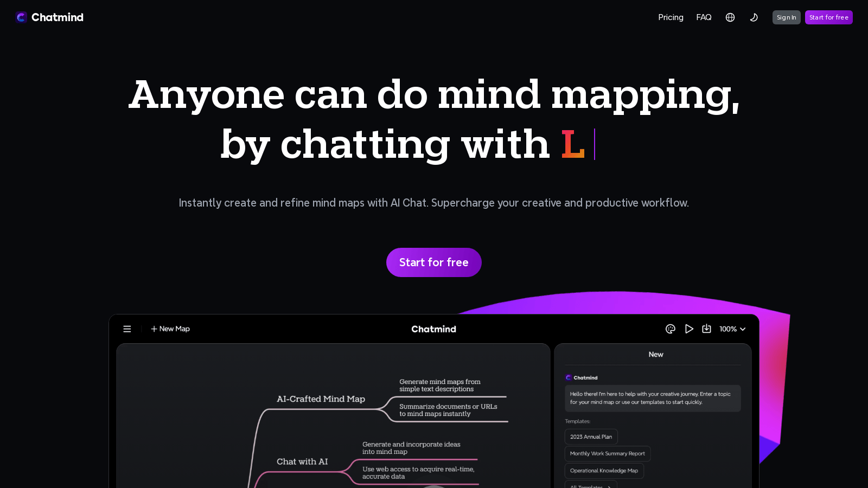
Task: Open the theme palette icon
Action: (671, 329)
